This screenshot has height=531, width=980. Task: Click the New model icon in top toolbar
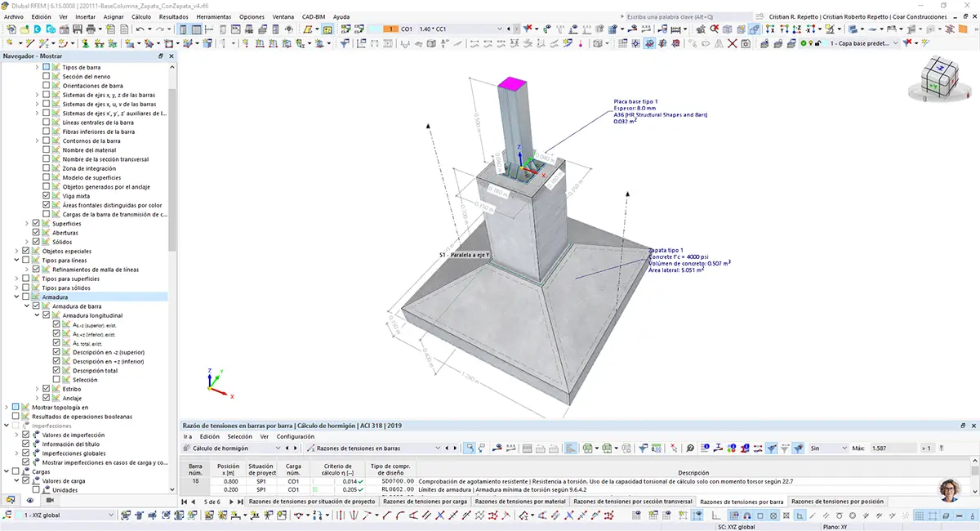(10, 29)
